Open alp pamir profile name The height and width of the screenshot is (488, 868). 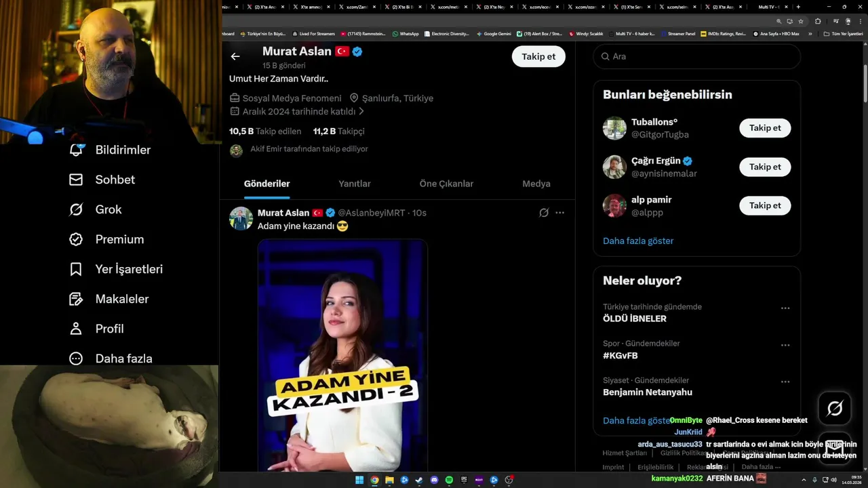(x=651, y=200)
